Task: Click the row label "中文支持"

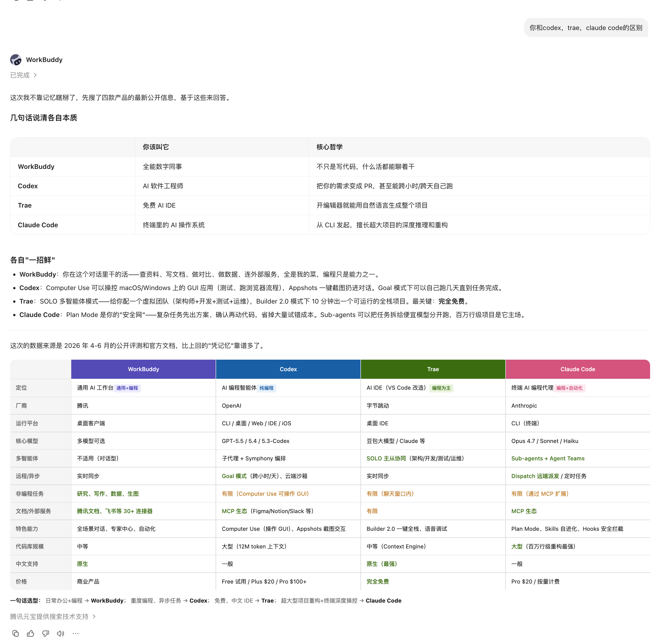Action: (x=27, y=564)
